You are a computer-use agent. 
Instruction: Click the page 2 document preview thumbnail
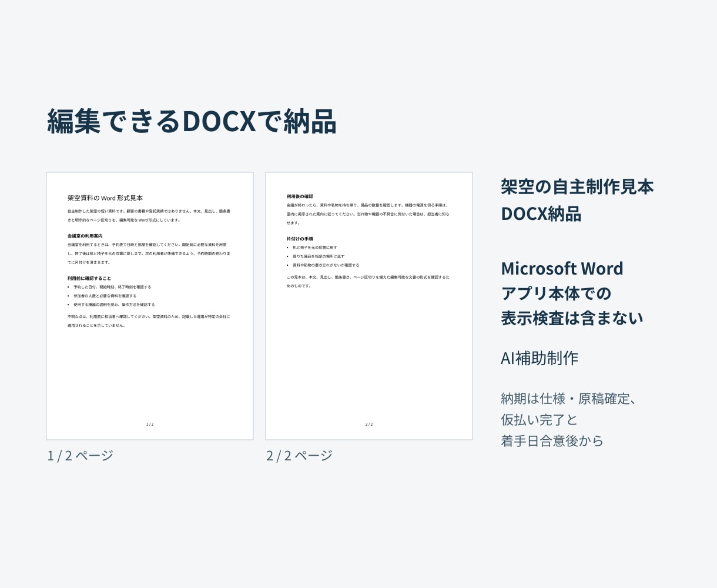[x=369, y=306]
